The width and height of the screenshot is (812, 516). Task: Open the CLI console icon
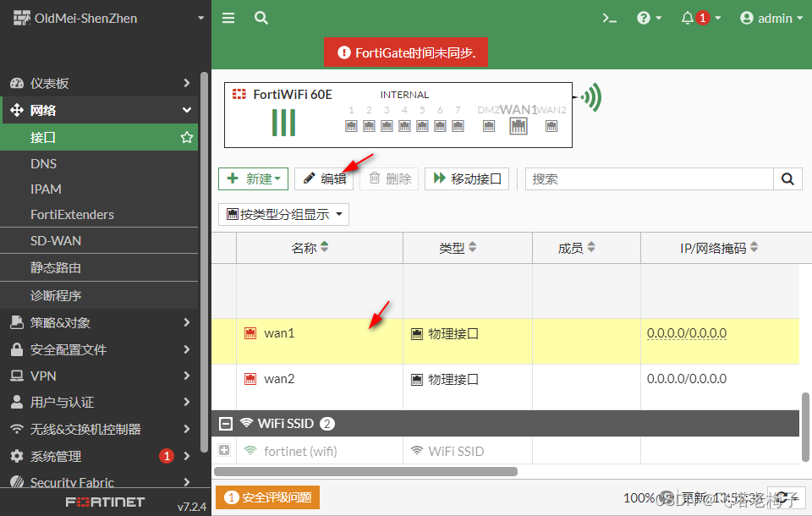[x=610, y=18]
